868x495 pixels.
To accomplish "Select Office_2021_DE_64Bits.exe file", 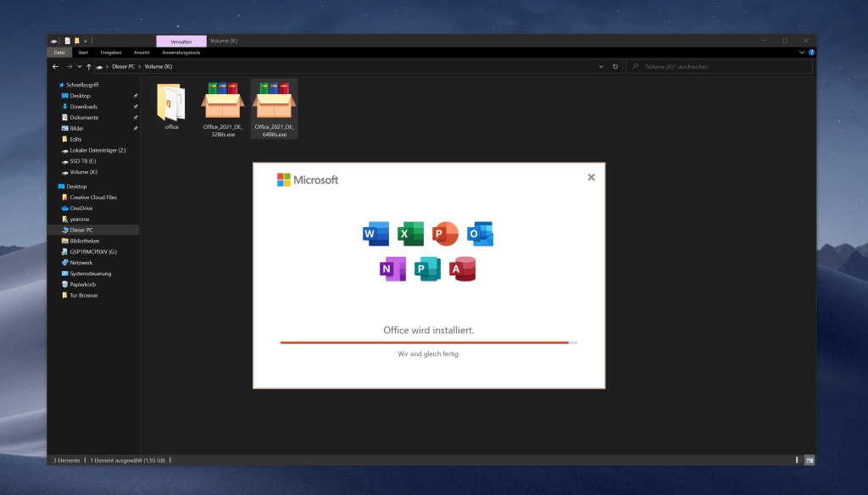I will coord(274,108).
